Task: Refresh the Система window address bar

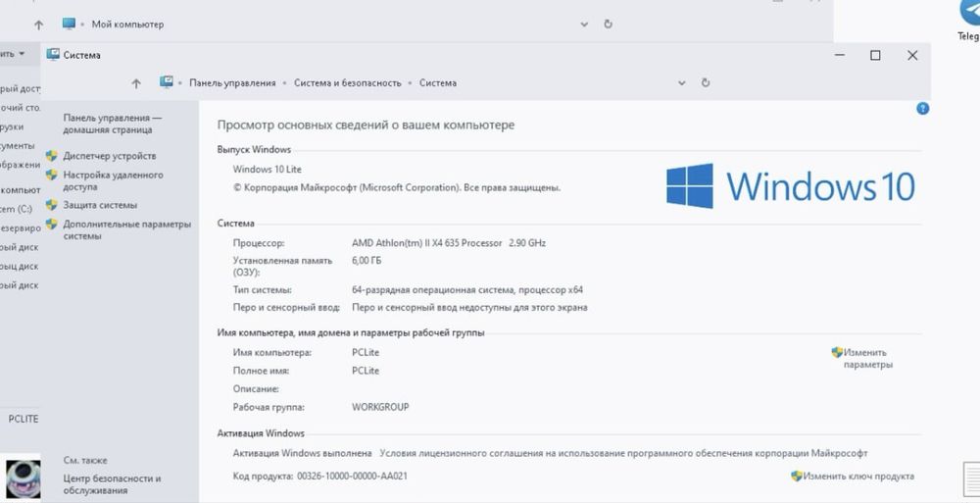Action: 706,82
